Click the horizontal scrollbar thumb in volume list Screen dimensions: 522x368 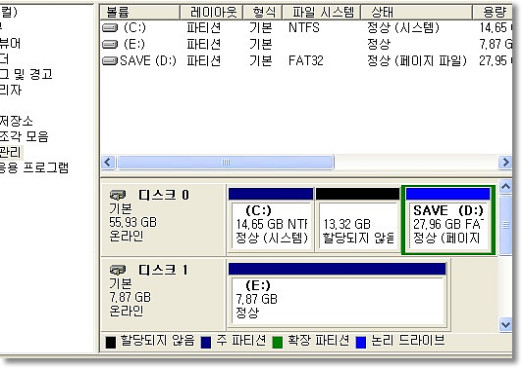(226, 163)
